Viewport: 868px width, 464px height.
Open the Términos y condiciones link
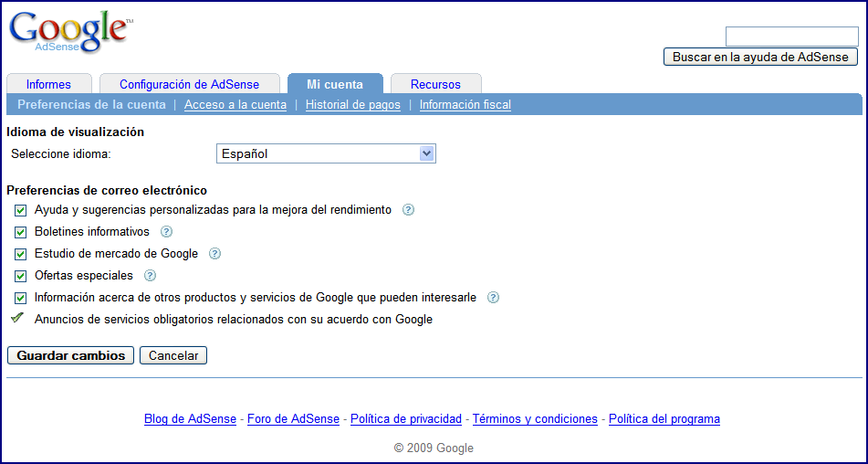tap(535, 418)
